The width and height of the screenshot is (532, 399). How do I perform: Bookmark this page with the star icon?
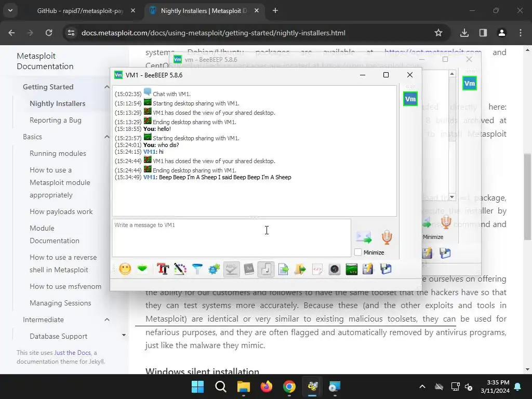tap(438, 33)
